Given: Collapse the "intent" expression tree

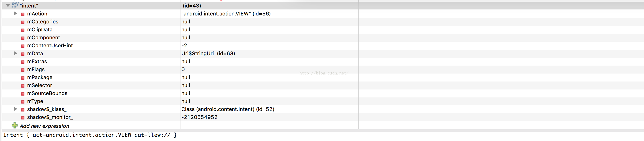Looking at the screenshot, I should click(x=8, y=5).
